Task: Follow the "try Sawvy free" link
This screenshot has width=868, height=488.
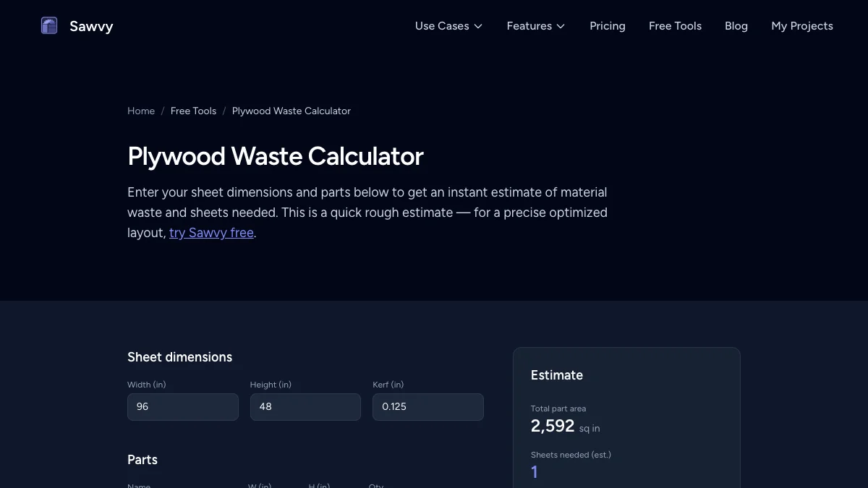Action: coord(211,233)
